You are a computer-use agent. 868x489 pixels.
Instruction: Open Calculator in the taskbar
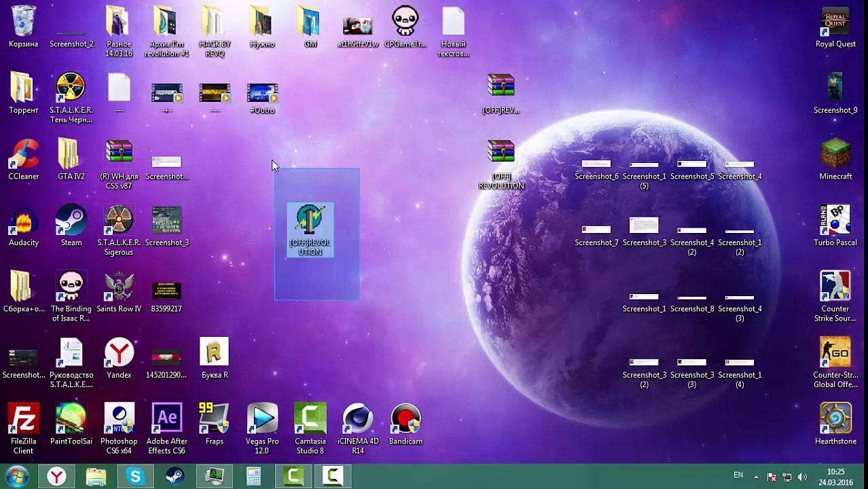[x=254, y=477]
